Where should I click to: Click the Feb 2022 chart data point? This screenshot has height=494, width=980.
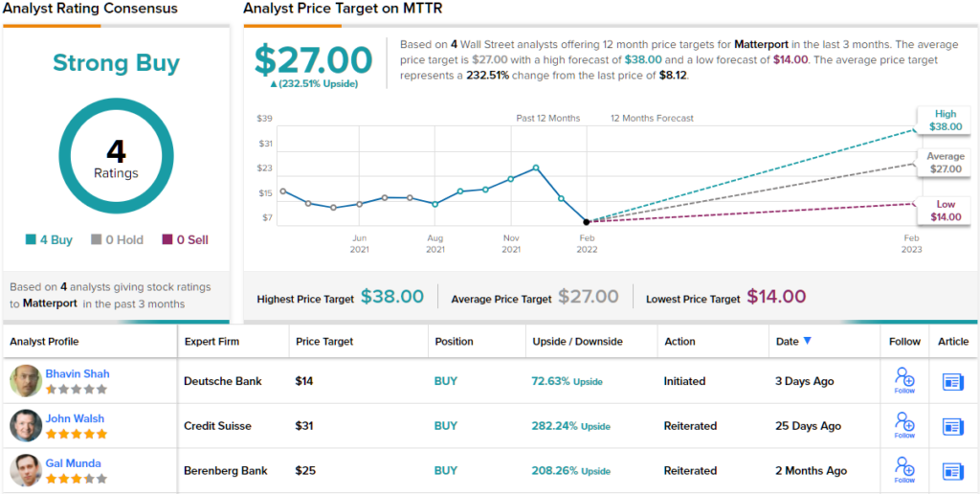tap(587, 221)
